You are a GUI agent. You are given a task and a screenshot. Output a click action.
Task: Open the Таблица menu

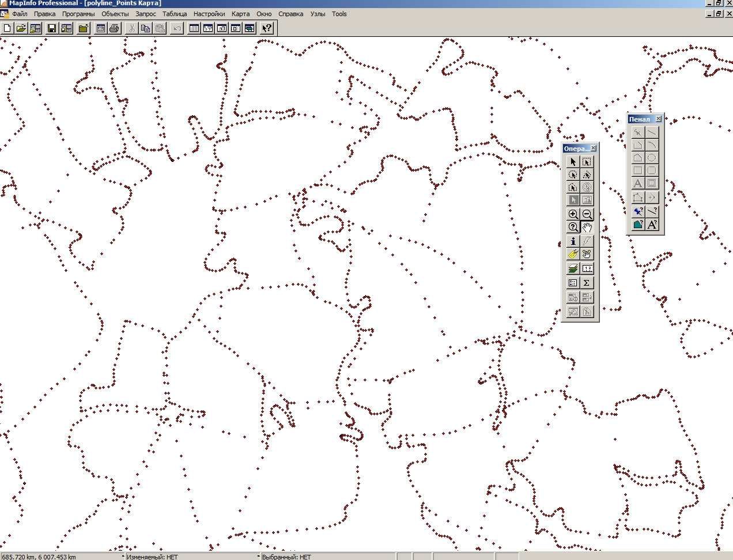175,14
